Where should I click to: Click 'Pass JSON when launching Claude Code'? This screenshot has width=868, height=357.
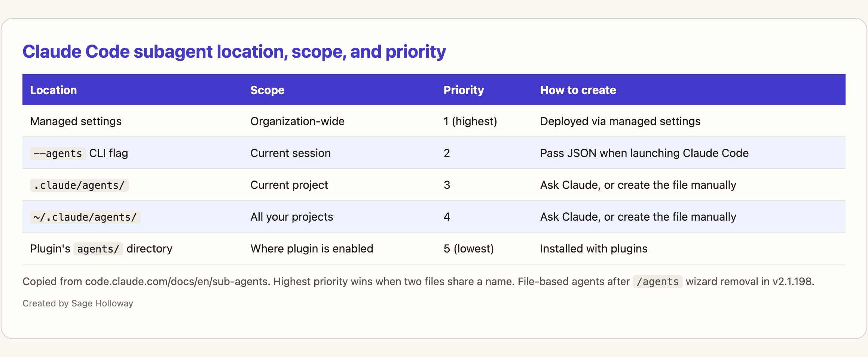[644, 153]
